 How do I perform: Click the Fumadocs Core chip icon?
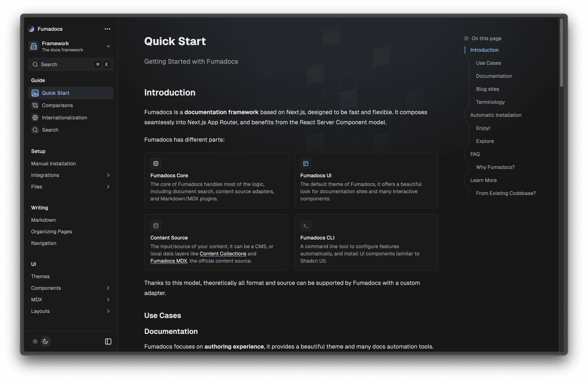(x=156, y=164)
